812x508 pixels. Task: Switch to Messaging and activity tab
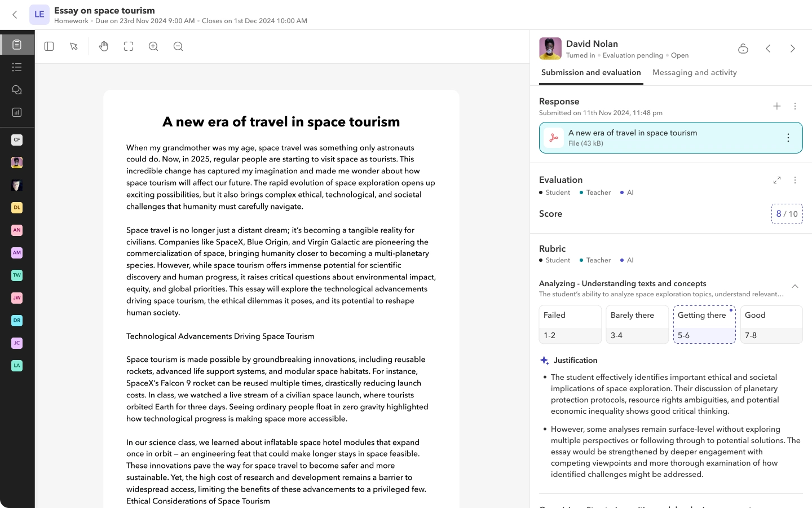(x=694, y=72)
